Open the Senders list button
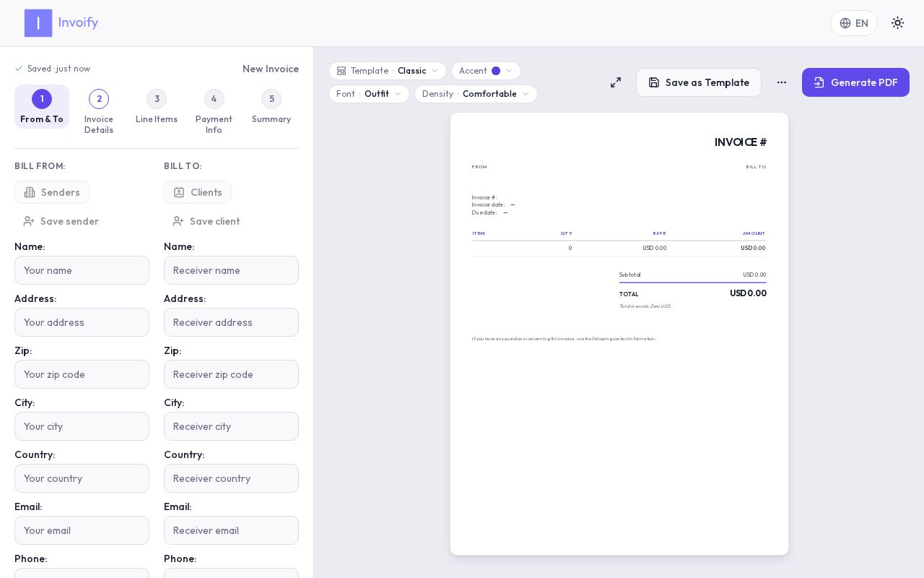Image resolution: width=924 pixels, height=578 pixels. click(52, 192)
